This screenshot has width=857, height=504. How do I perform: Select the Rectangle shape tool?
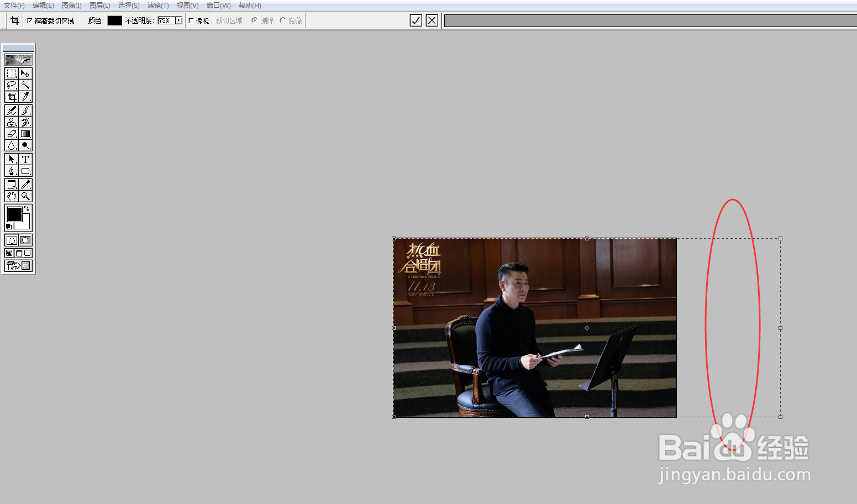[x=25, y=171]
